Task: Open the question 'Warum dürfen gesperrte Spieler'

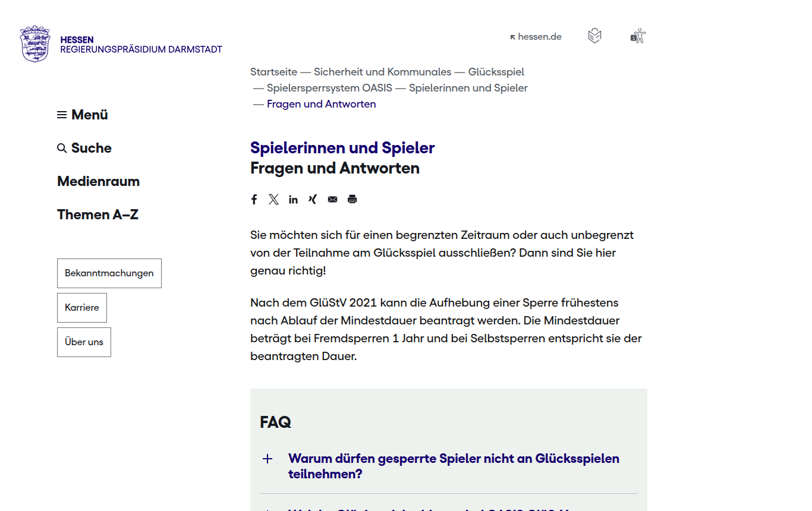Action: 454,466
